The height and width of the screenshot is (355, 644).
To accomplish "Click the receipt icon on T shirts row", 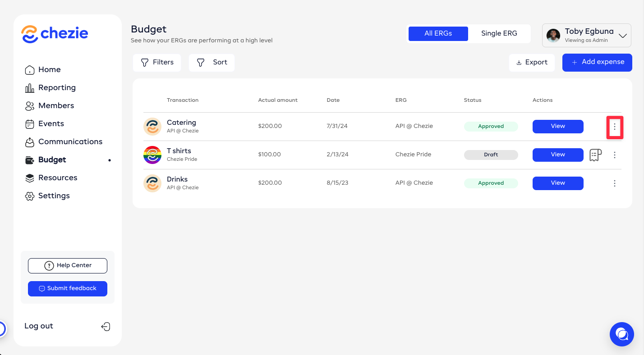I will (595, 155).
